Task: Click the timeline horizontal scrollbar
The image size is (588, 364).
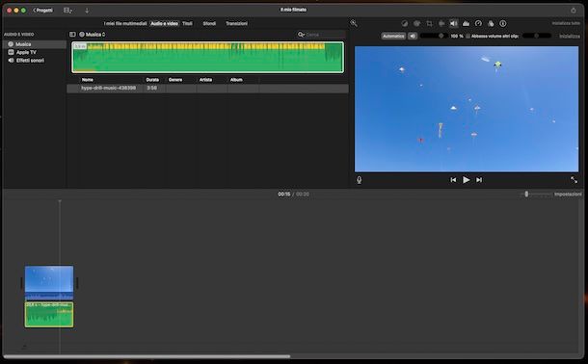Action: click(147, 356)
